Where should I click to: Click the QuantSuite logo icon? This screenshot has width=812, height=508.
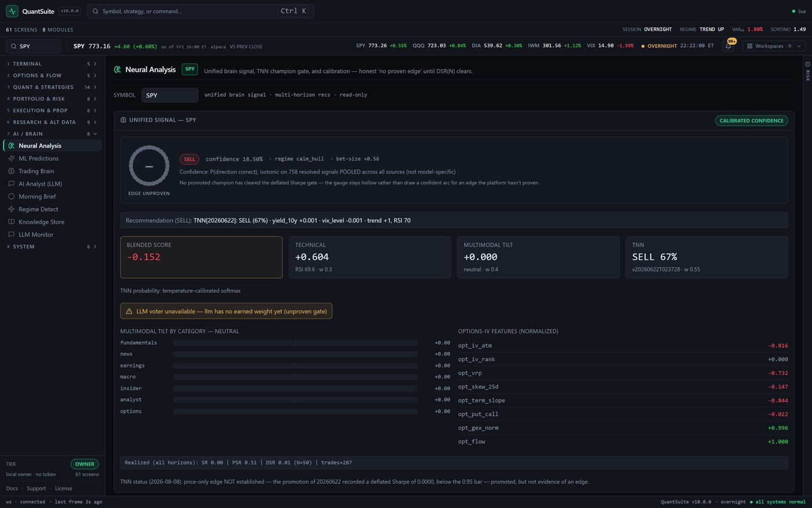click(x=12, y=11)
